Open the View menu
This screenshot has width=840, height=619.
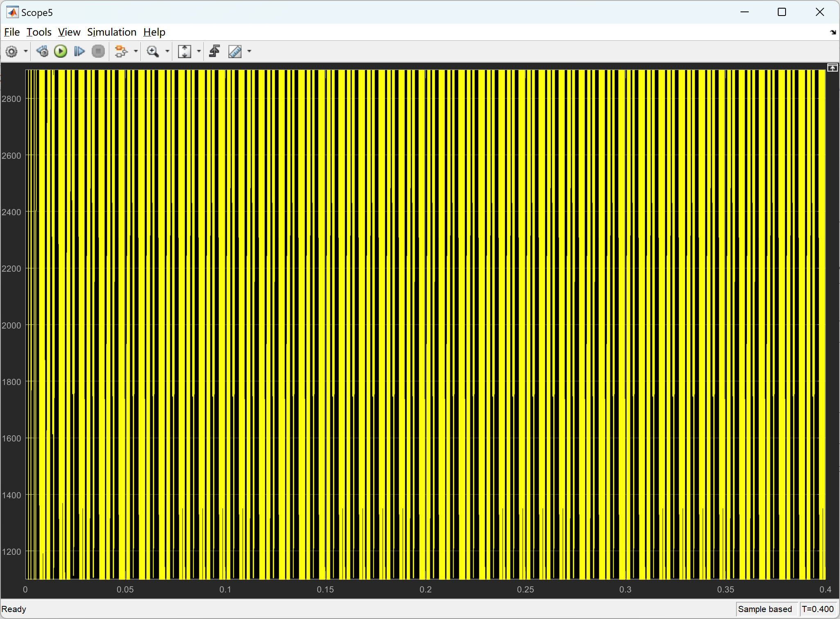[69, 32]
